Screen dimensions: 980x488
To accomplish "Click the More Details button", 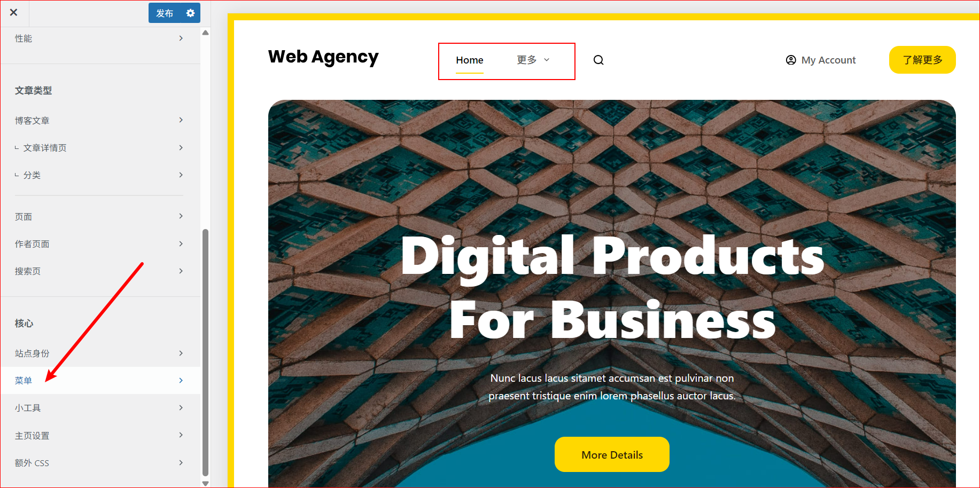I will pos(612,454).
